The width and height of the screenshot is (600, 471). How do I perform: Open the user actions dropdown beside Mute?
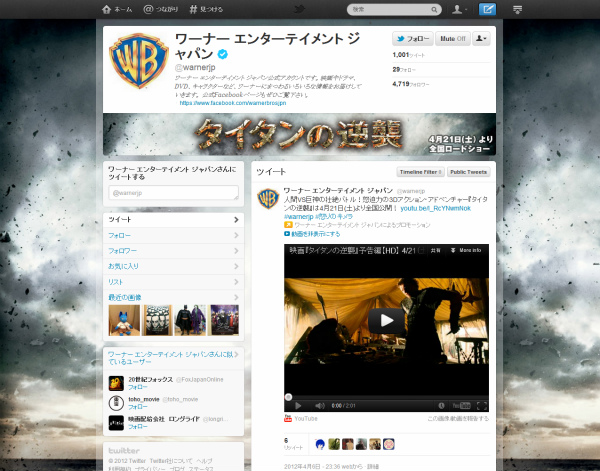click(481, 39)
